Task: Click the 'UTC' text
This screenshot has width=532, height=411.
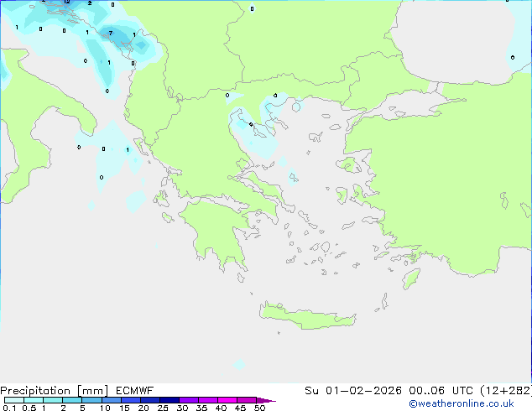Action: coord(462,391)
